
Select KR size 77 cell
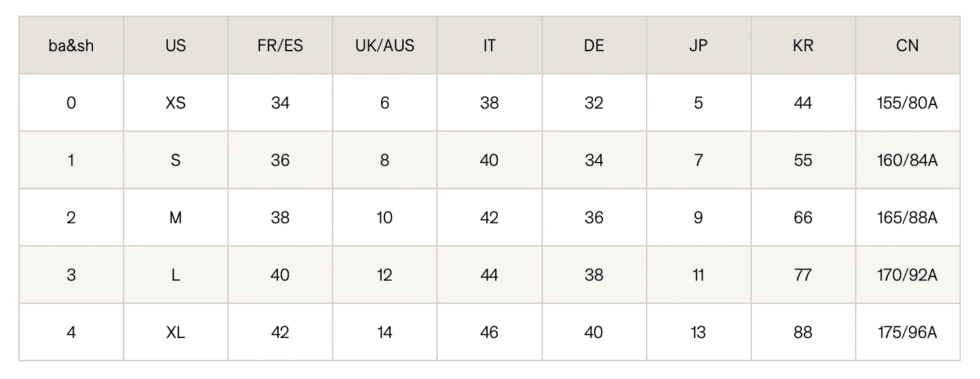pyautogui.click(x=803, y=275)
